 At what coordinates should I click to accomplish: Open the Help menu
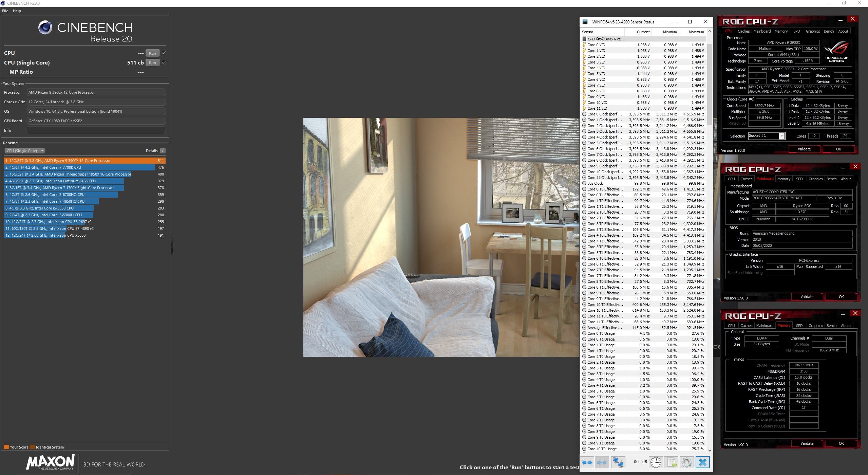(x=17, y=11)
